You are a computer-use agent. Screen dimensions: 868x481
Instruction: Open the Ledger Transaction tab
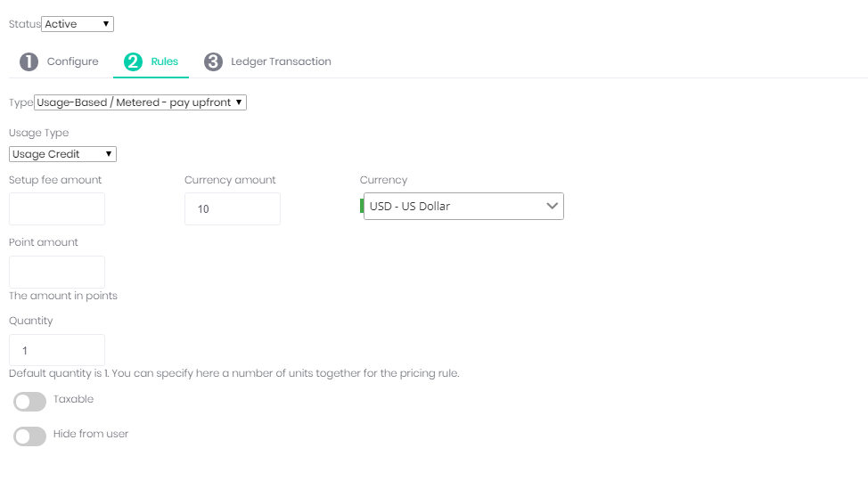pyautogui.click(x=281, y=61)
